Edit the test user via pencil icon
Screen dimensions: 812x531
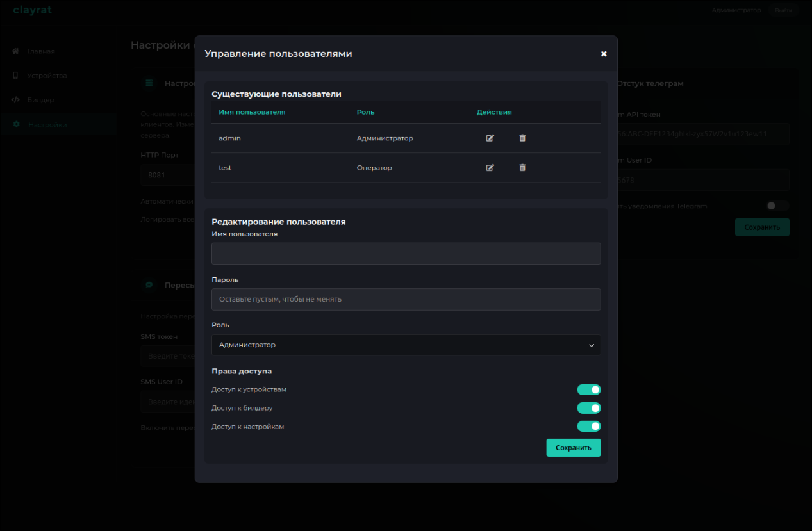pos(490,167)
